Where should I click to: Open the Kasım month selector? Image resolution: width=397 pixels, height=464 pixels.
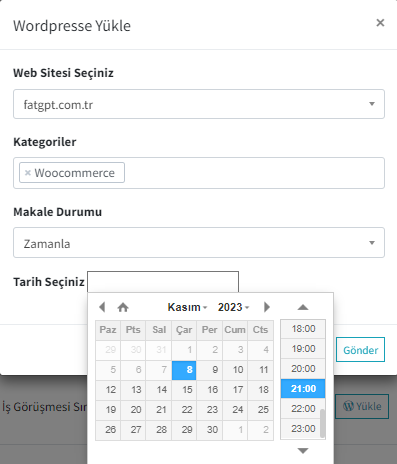[187, 307]
